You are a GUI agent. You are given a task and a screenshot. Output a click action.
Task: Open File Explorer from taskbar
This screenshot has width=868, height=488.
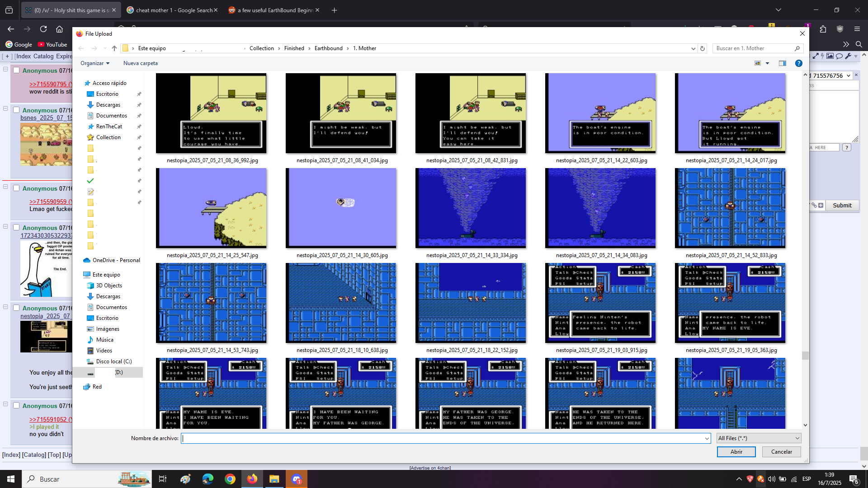274,479
